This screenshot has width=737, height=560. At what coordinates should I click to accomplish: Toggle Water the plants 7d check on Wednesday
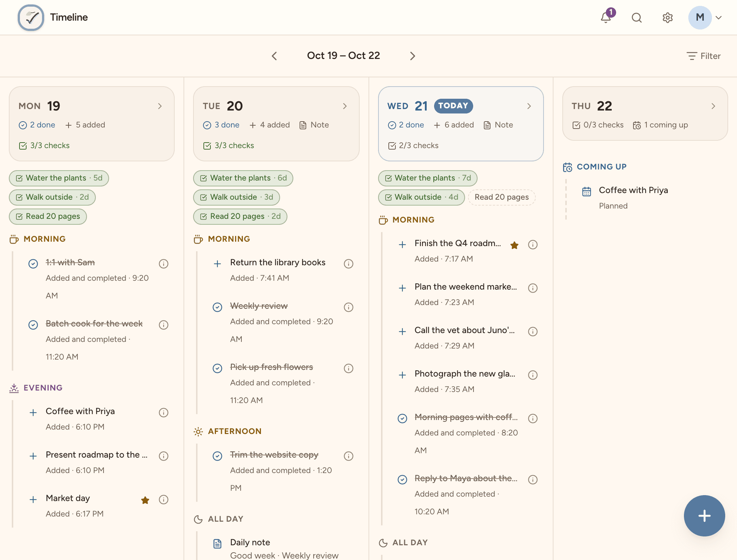(428, 178)
